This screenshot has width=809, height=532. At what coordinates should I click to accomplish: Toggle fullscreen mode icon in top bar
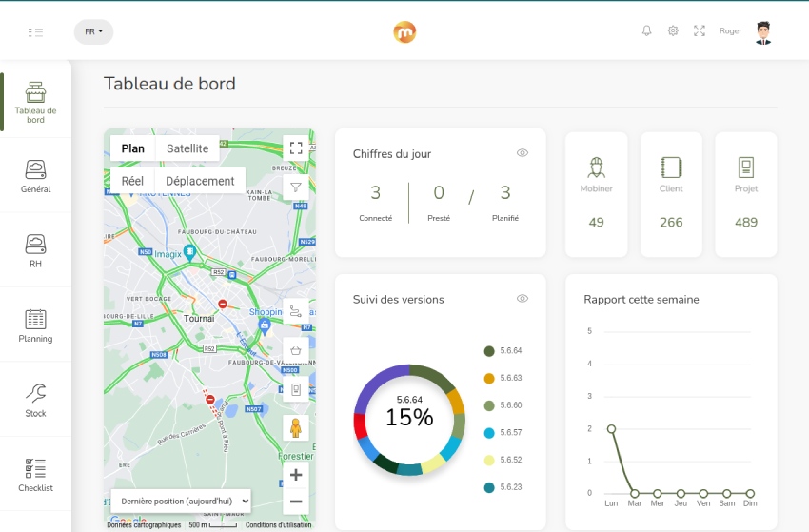click(x=700, y=31)
